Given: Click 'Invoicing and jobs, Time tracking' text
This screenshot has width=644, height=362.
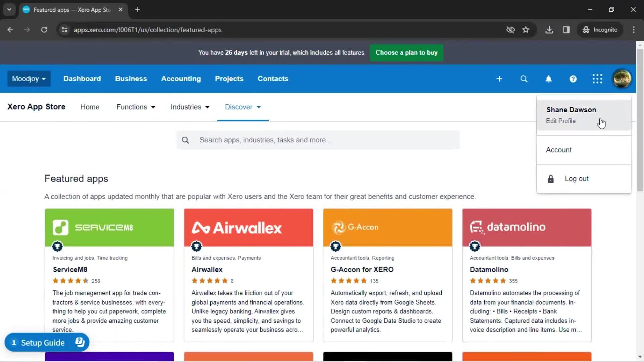Looking at the screenshot, I should pyautogui.click(x=90, y=258).
